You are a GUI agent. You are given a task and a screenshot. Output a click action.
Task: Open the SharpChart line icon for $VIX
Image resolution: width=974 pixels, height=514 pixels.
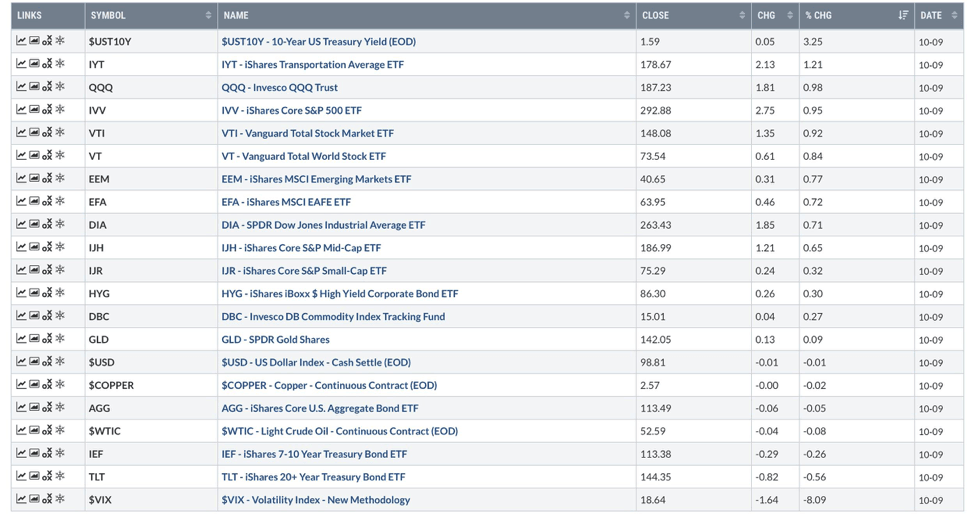point(21,498)
